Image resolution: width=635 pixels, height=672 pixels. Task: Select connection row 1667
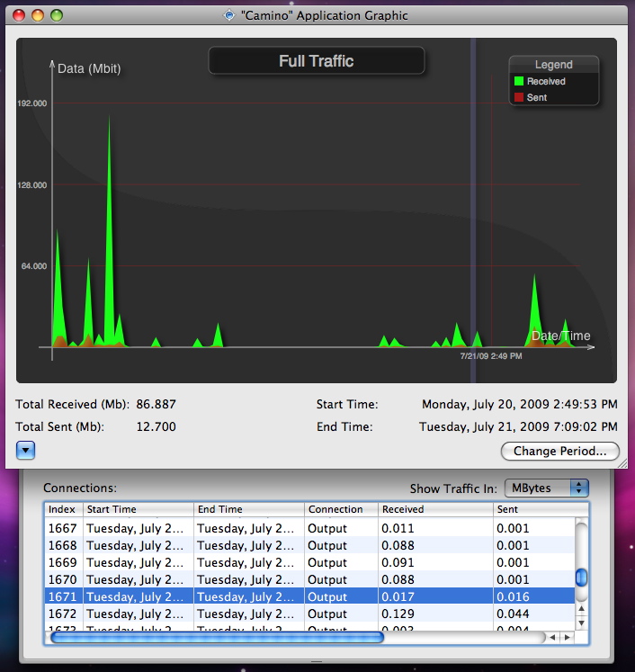(x=309, y=528)
